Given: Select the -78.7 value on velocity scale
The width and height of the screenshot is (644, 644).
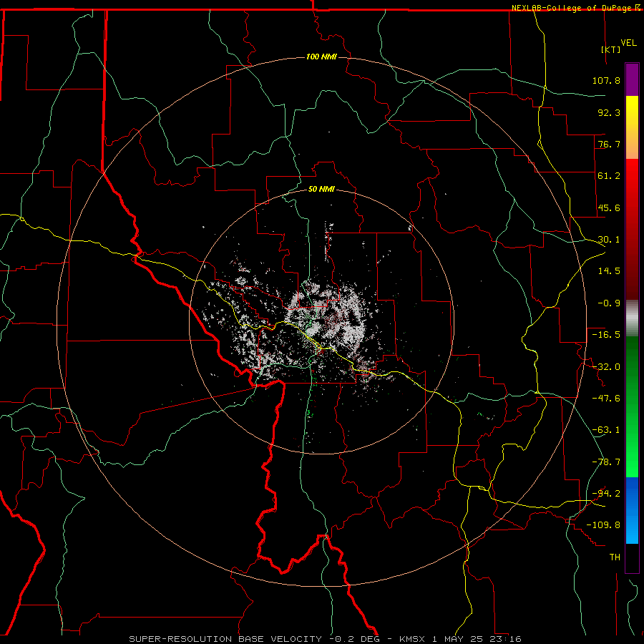Looking at the screenshot, I should [606, 462].
